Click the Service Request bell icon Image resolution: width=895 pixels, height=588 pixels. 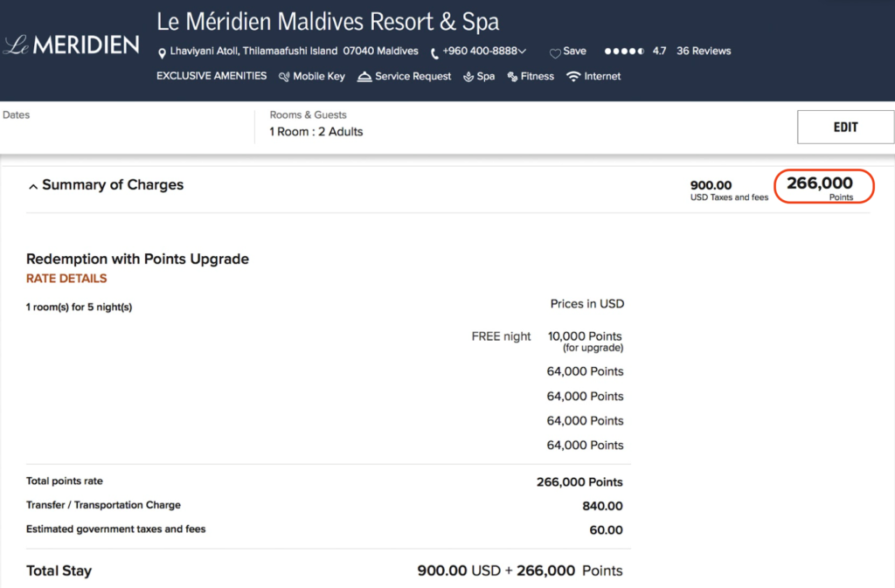coord(364,76)
